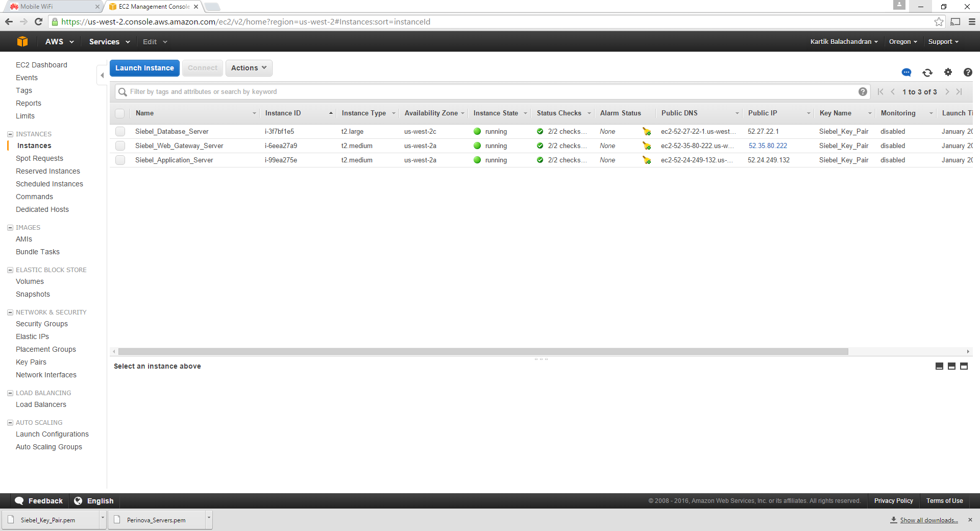Screen dimensions: 980x531
Task: Click the filter help icon in search bar
Action: [x=863, y=92]
